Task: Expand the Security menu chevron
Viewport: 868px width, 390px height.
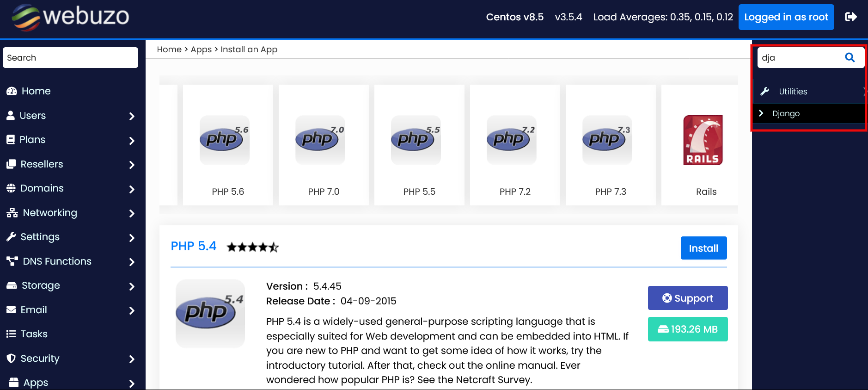Action: click(132, 359)
